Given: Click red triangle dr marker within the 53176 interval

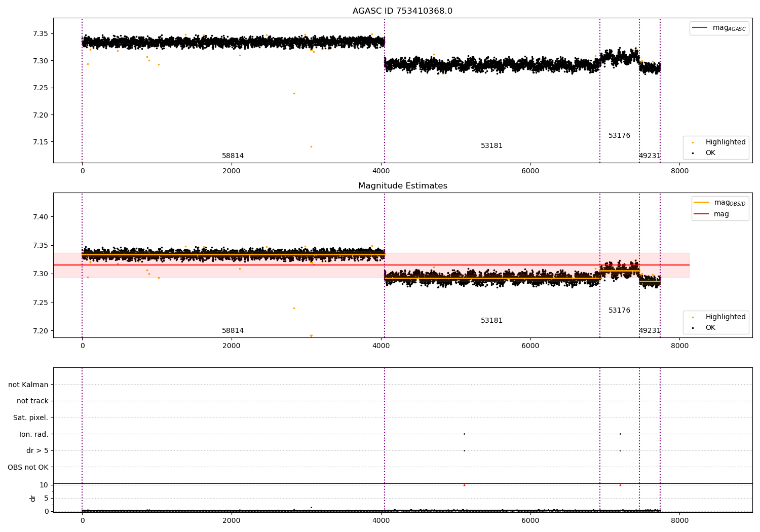Looking at the screenshot, I should [620, 485].
